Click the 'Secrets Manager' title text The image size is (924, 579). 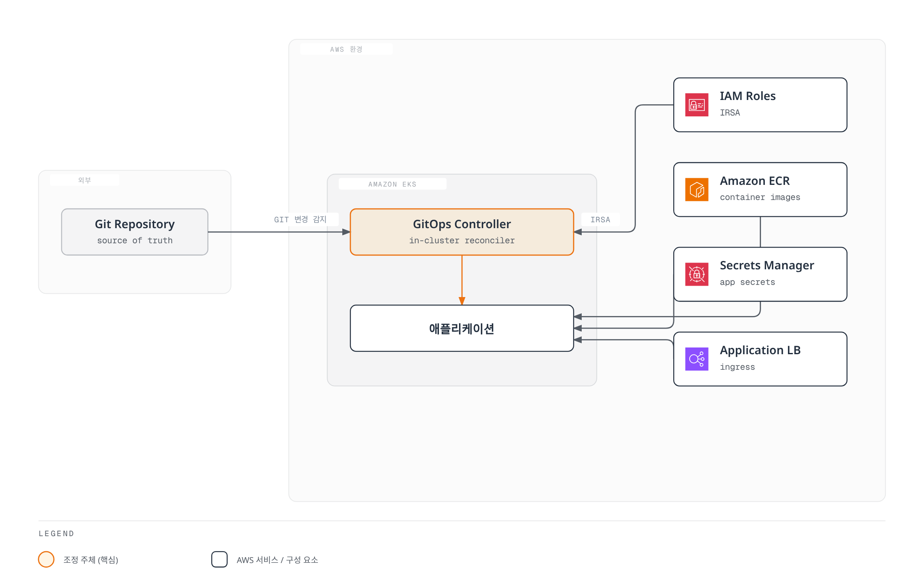767,266
